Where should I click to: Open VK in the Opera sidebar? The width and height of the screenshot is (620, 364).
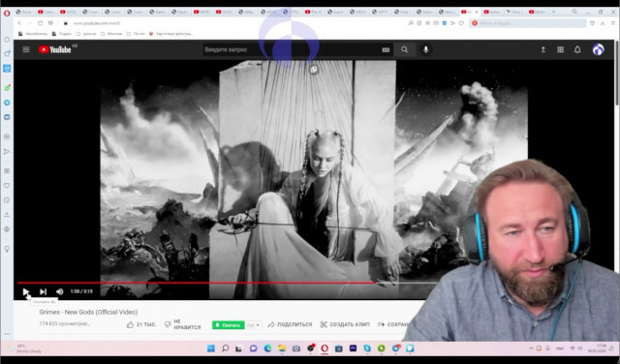7,117
